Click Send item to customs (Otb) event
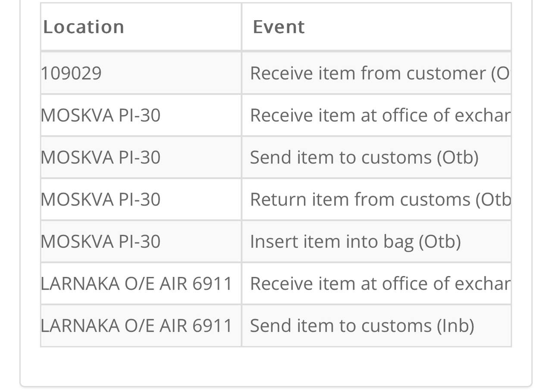552x392 pixels. tap(364, 157)
